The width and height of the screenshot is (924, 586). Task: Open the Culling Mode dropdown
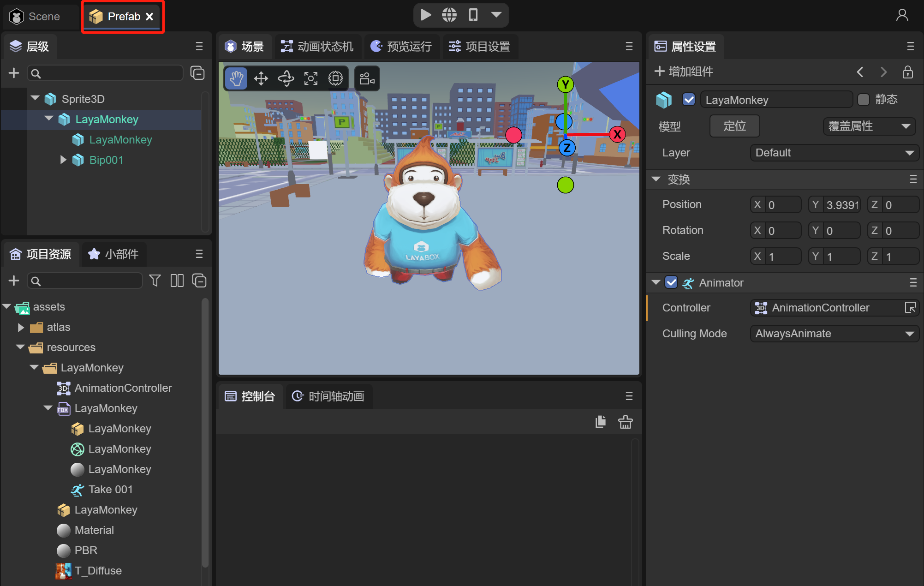tap(834, 334)
